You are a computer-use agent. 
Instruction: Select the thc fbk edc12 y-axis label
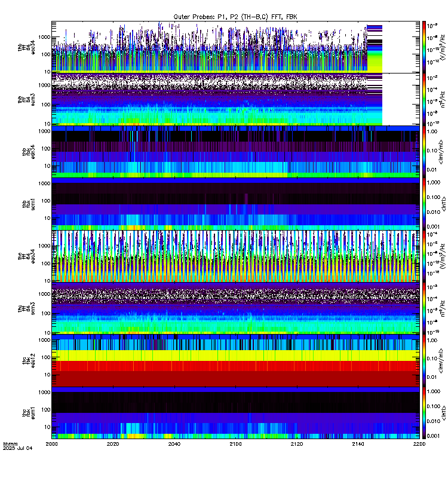[29, 360]
